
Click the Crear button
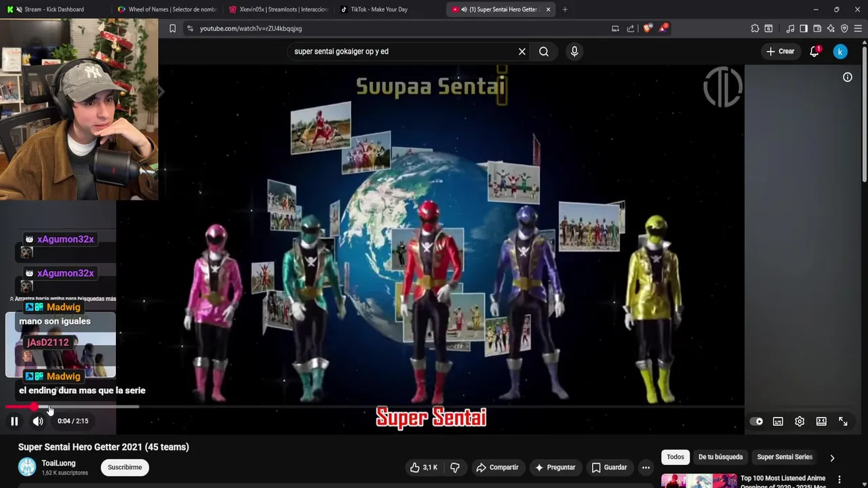coord(780,52)
